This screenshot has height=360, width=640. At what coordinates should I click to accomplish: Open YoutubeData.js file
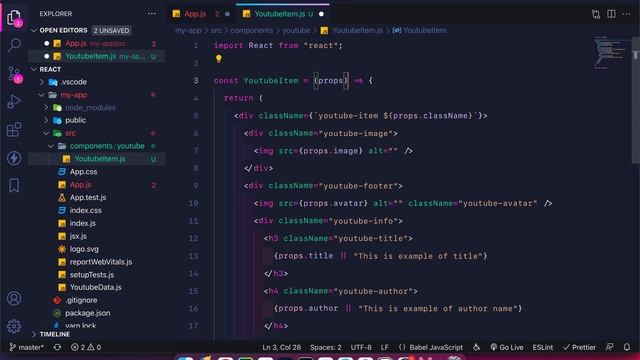[96, 287]
